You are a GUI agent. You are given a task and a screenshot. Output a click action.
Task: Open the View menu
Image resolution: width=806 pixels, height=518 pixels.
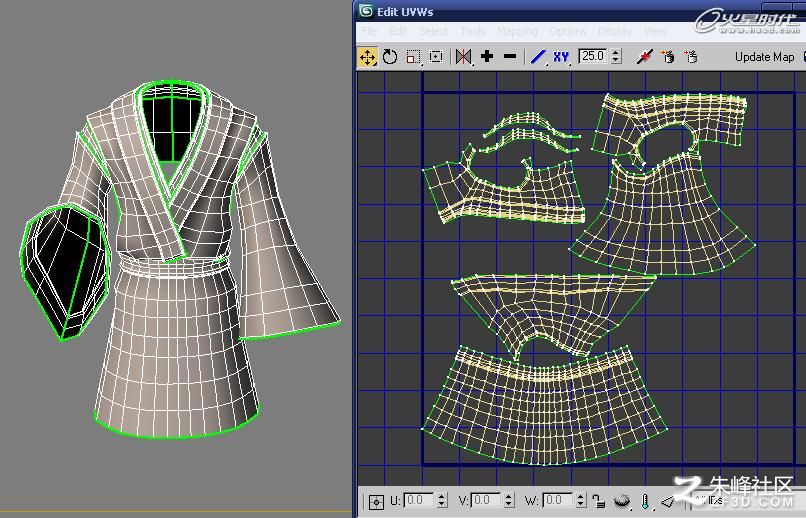pyautogui.click(x=655, y=31)
